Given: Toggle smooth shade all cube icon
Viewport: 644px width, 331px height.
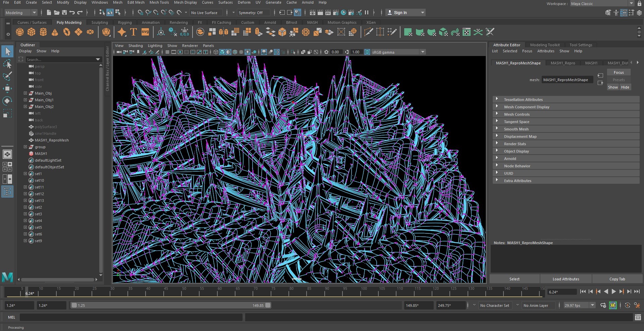Looking at the screenshot, I should (x=222, y=52).
